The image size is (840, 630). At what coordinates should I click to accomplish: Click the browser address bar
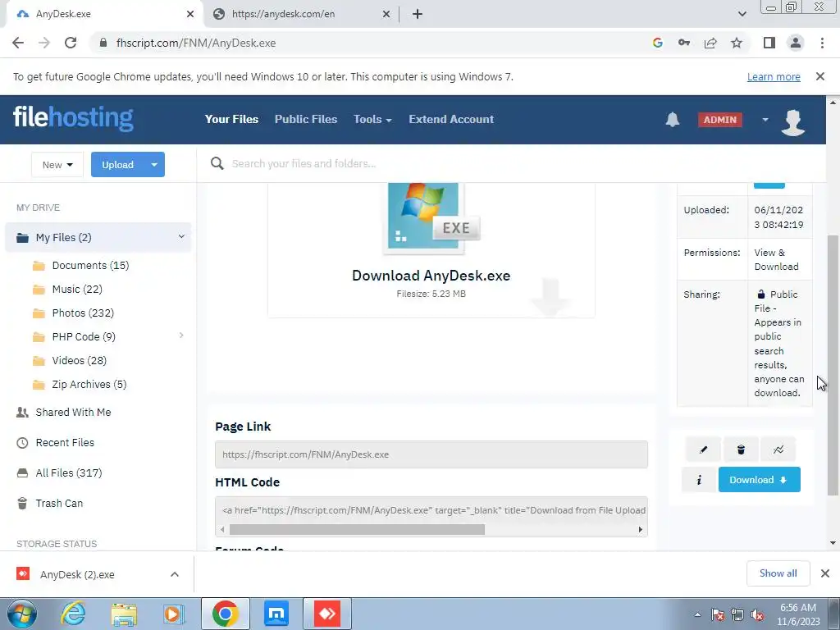click(x=370, y=43)
